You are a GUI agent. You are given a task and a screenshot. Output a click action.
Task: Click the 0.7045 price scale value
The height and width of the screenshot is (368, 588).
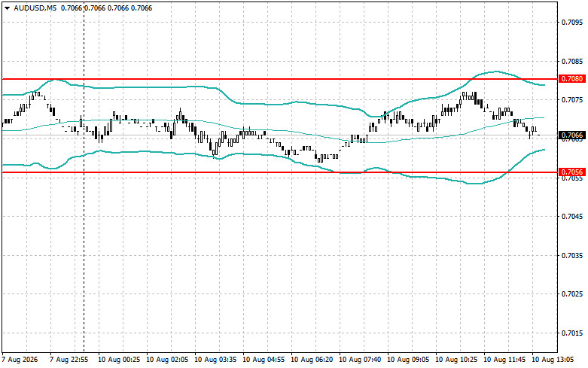572,216
